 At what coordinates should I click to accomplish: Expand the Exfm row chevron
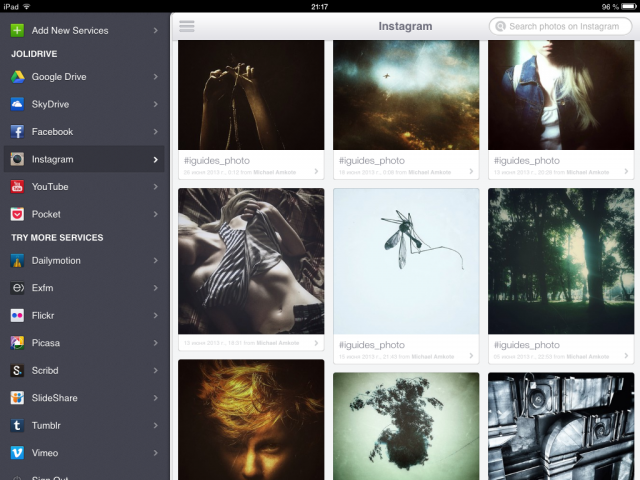(156, 288)
